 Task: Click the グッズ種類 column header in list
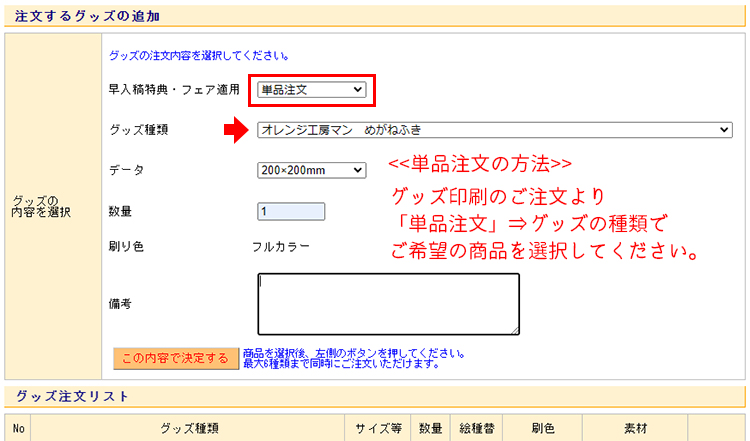189,429
